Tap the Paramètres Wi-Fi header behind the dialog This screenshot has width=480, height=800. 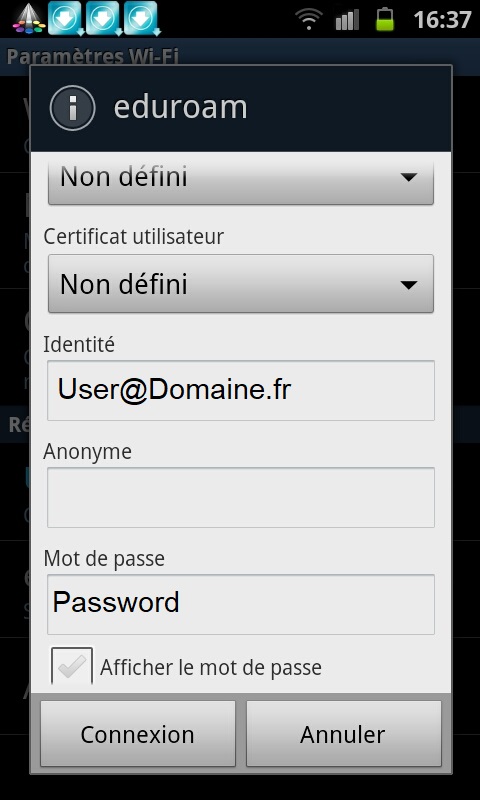tap(92, 56)
